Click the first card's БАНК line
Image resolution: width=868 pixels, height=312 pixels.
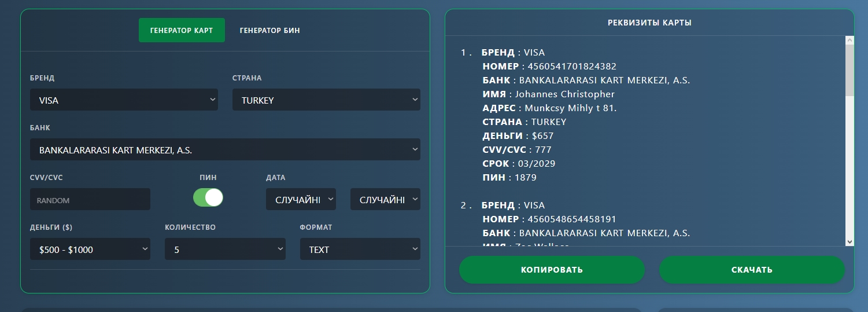(x=586, y=80)
